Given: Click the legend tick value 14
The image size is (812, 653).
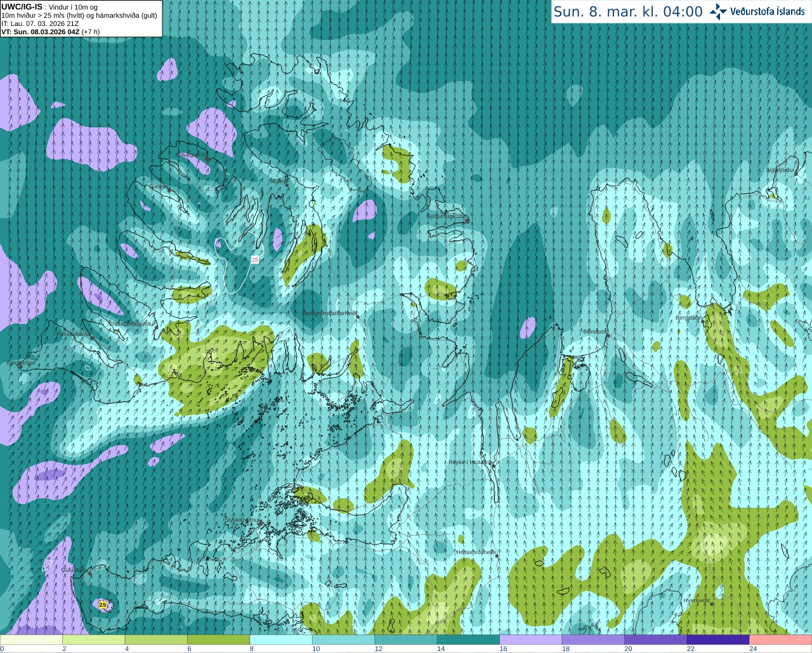Looking at the screenshot, I should (x=441, y=649).
